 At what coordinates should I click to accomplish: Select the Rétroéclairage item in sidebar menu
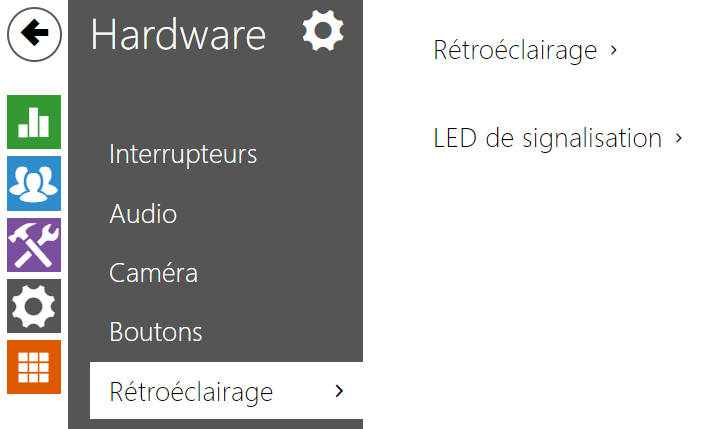click(191, 391)
